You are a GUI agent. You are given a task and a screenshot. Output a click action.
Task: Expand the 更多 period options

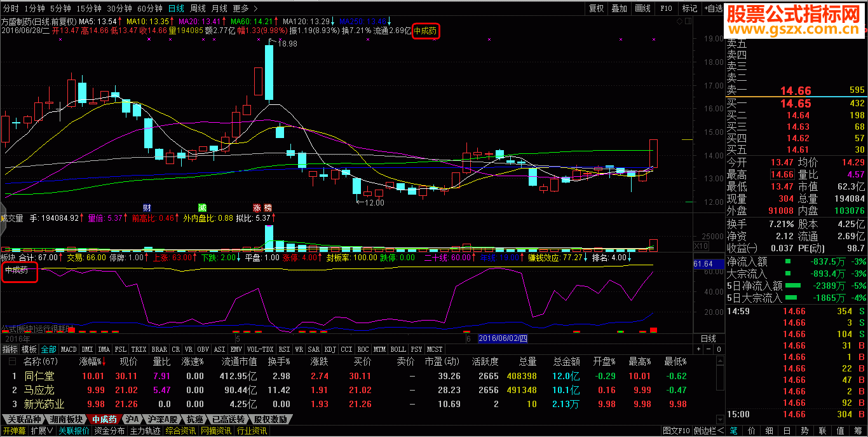(245, 8)
